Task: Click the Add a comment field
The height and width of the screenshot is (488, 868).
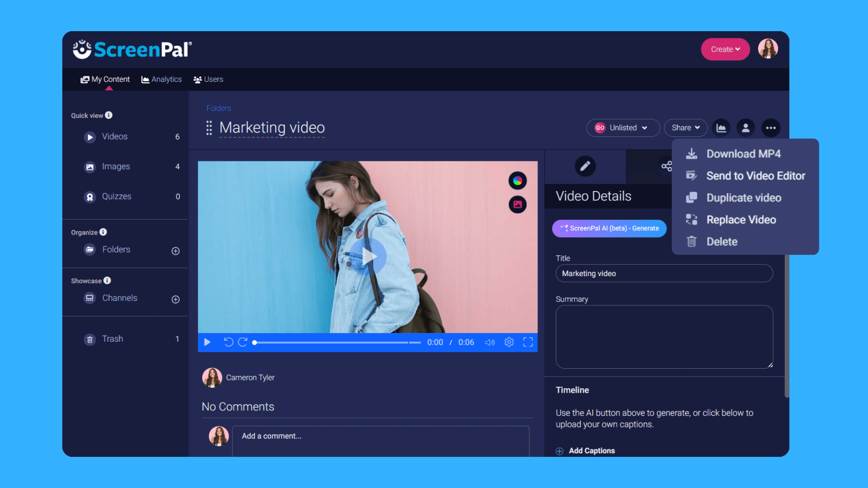Action: coord(381,441)
